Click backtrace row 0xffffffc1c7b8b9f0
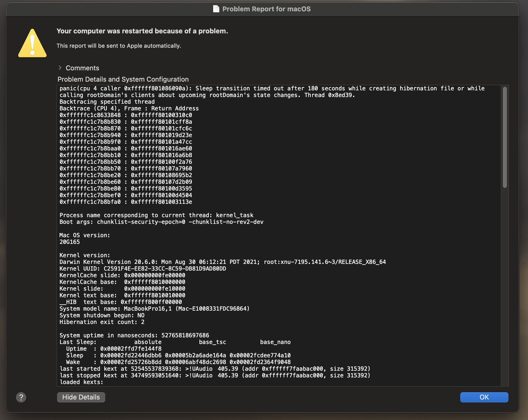This screenshot has height=420, width=528. [x=126, y=142]
